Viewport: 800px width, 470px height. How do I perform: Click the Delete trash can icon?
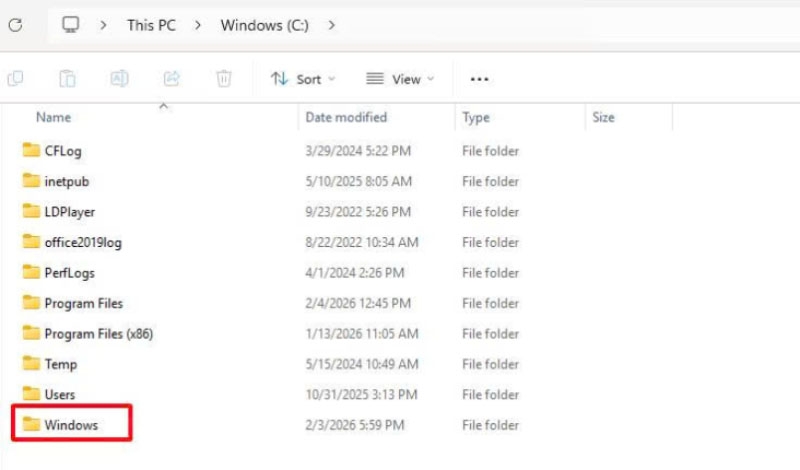point(224,79)
